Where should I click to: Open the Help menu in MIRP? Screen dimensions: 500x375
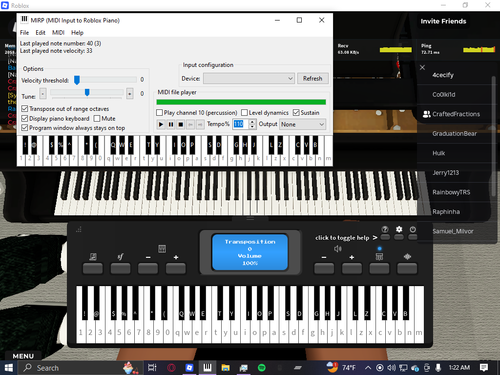[x=77, y=33]
